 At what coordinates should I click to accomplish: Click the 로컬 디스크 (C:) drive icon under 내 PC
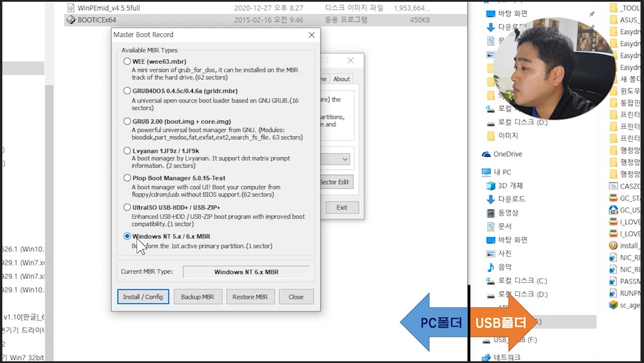pos(491,281)
